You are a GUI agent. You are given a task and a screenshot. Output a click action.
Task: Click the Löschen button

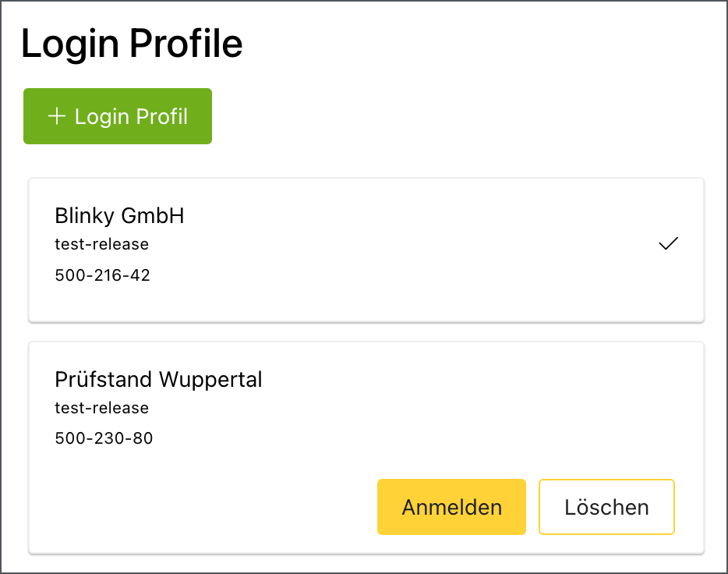(606, 507)
